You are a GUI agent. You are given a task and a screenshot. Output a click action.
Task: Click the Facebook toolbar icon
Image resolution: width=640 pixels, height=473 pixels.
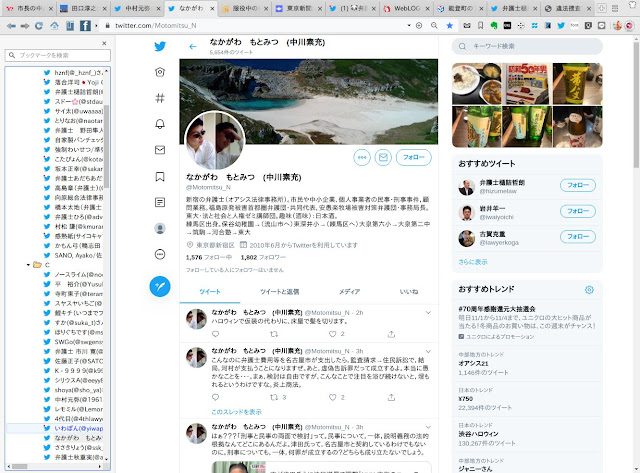[x=85, y=26]
